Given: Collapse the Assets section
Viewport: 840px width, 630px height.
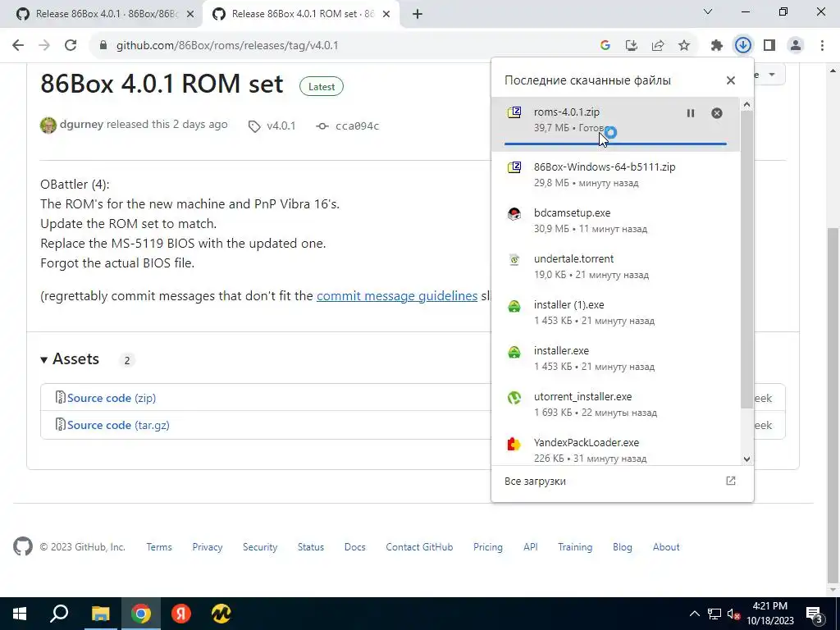Looking at the screenshot, I should point(71,359).
